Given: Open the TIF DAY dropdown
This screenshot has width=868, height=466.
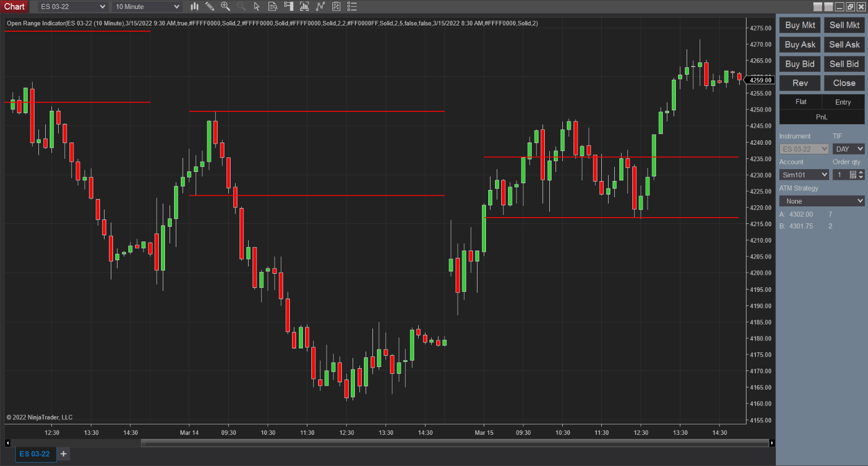Looking at the screenshot, I should 849,149.
